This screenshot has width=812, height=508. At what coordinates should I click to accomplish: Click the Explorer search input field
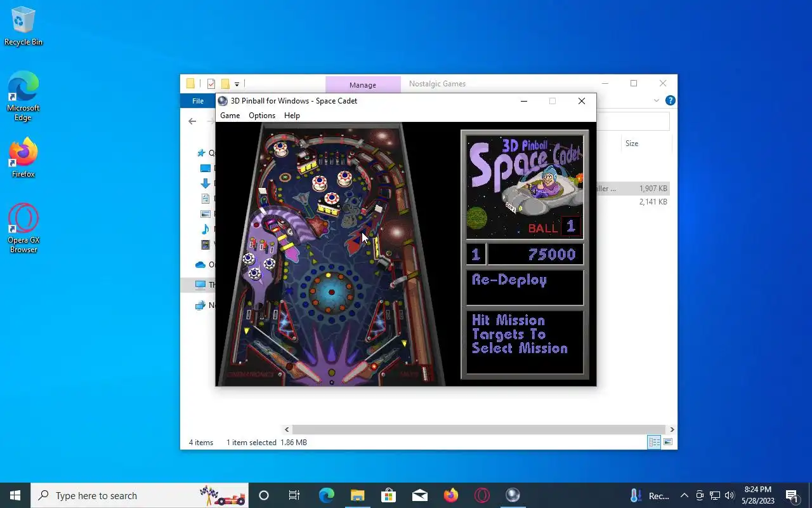point(632,121)
